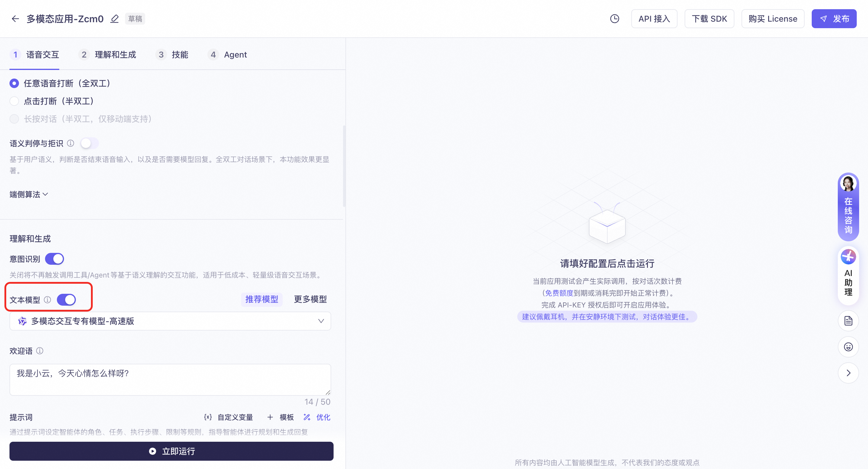The image size is (868, 469).
Task: Click the back arrow icon
Action: tap(15, 19)
